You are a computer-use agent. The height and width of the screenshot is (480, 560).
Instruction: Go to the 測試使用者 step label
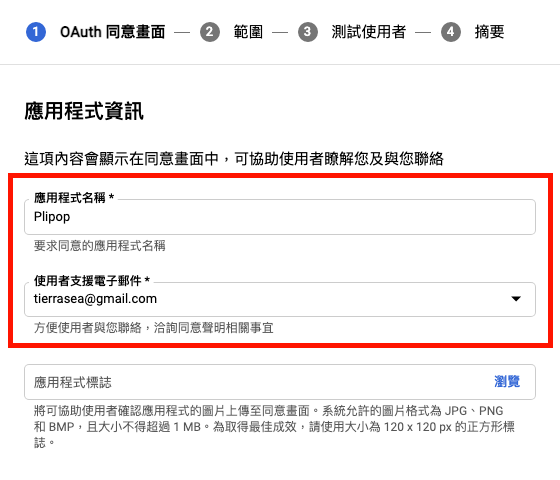pos(369,32)
